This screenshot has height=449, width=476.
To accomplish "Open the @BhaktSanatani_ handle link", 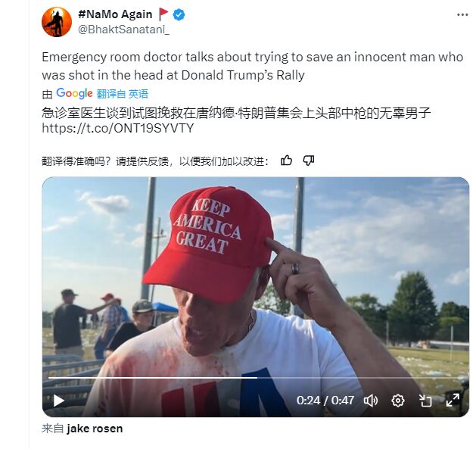I will [124, 30].
